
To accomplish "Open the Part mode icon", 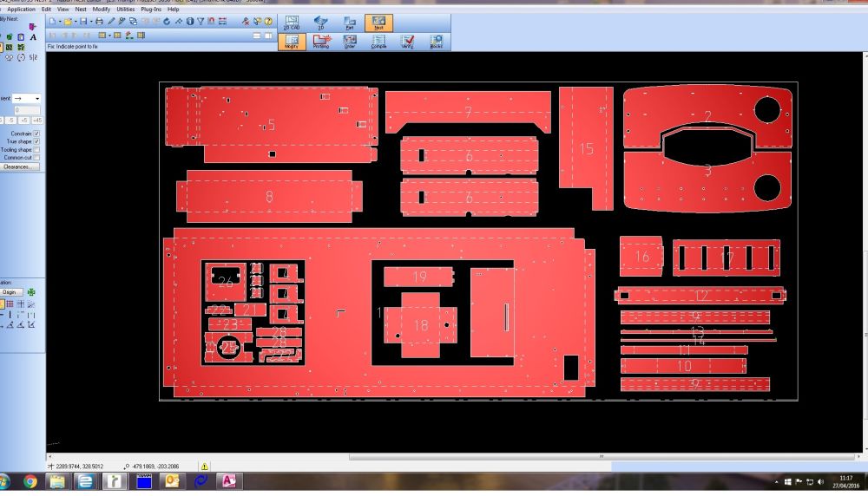I will pos(350,23).
